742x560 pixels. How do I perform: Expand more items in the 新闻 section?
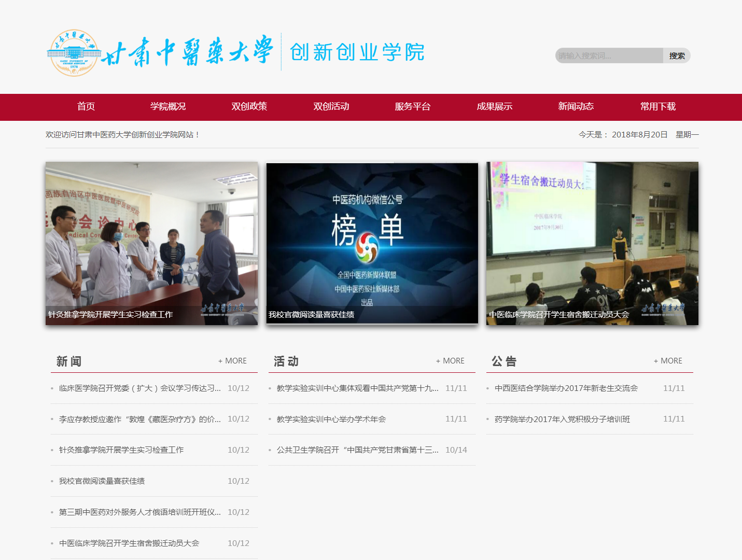(232, 361)
